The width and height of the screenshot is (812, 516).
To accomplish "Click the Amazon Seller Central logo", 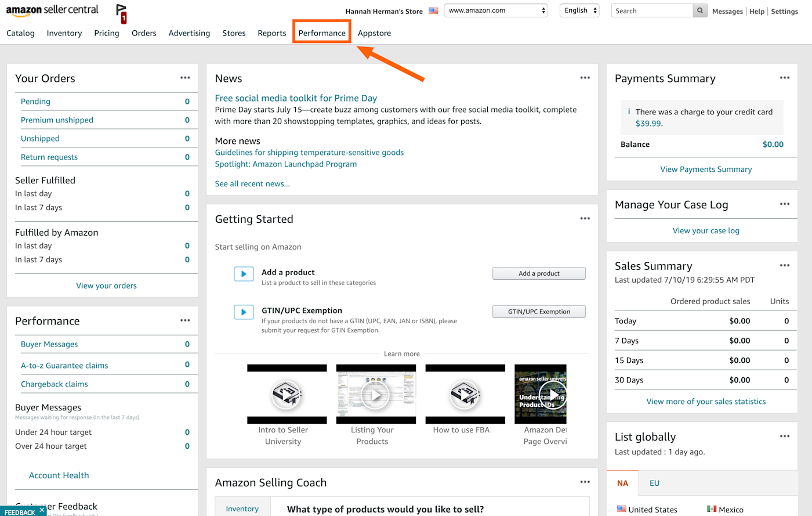I will pos(52,10).
